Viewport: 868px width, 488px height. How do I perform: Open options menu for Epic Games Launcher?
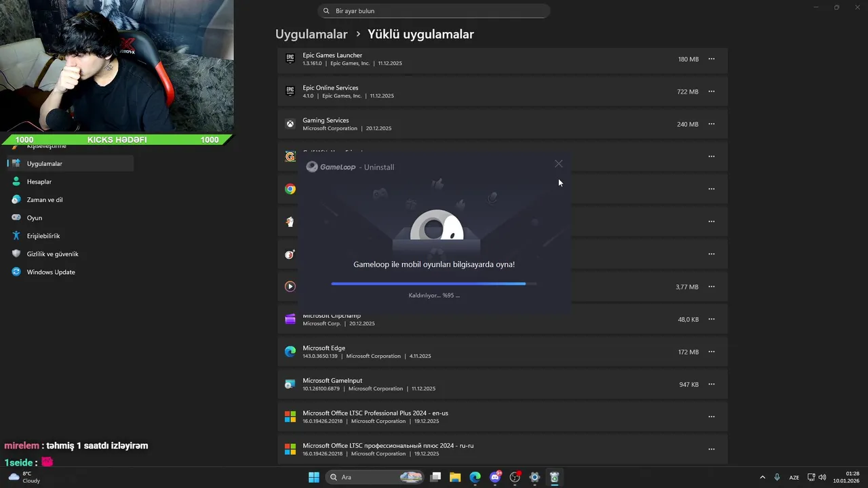pos(711,59)
